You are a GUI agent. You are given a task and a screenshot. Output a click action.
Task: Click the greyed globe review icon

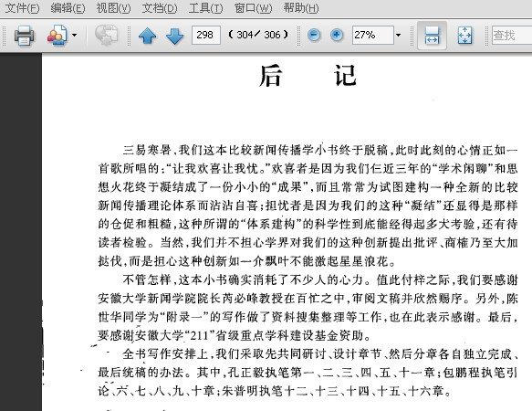106,35
